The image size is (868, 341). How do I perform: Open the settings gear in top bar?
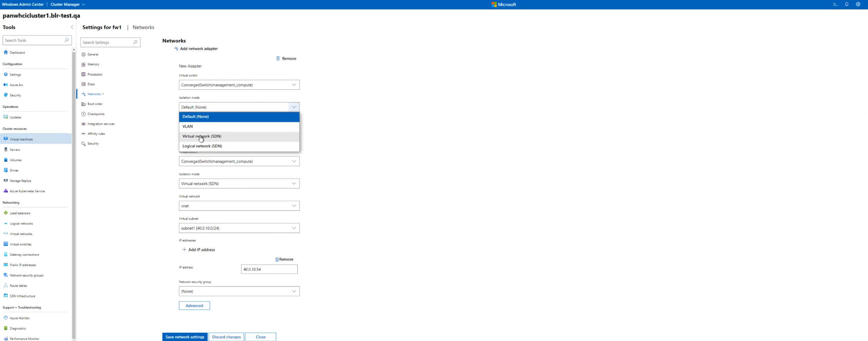(x=858, y=5)
